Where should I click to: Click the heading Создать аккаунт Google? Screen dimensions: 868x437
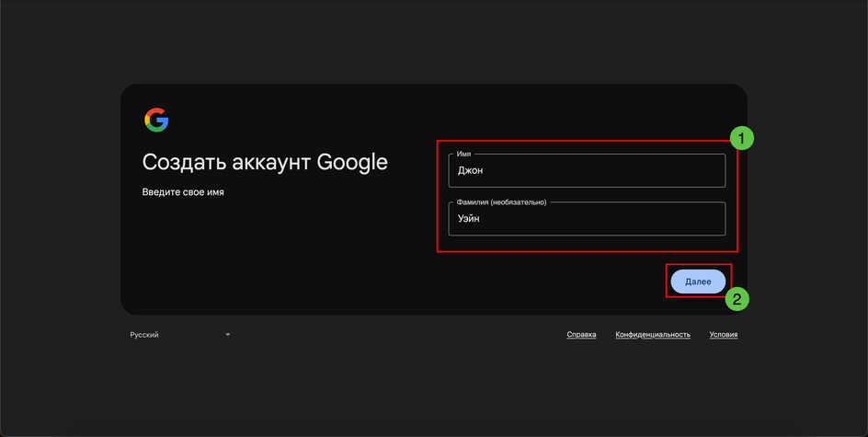[x=265, y=162]
